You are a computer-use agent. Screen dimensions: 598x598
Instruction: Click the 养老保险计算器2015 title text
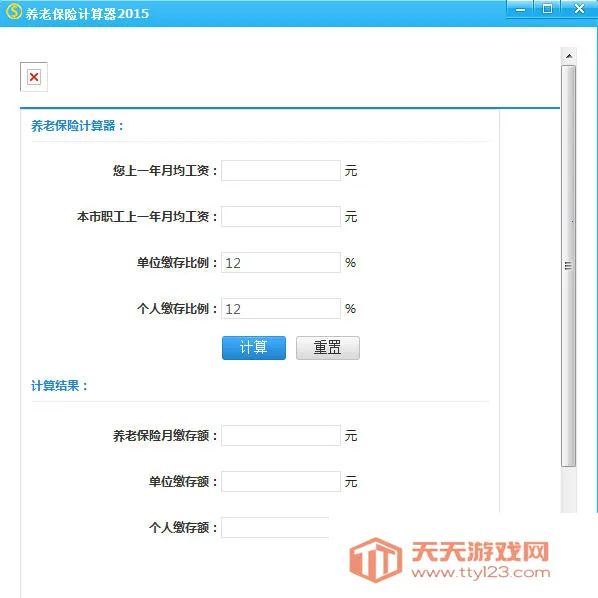pyautogui.click(x=87, y=14)
